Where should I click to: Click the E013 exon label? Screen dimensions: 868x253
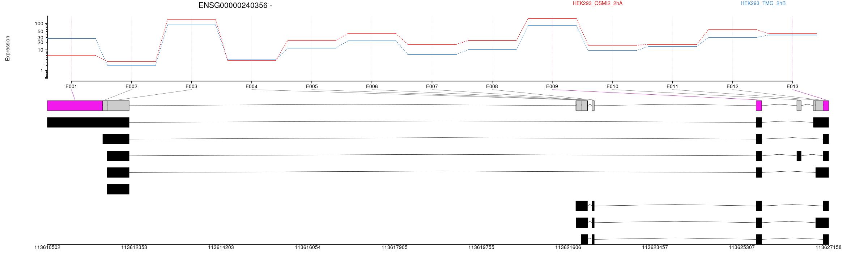click(x=792, y=86)
